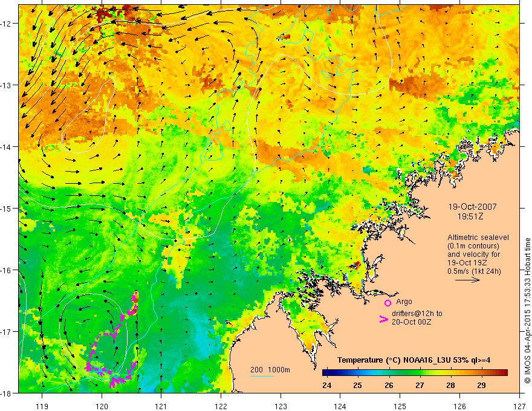Click the '0.5m/s (1kt 24h)' text

474,271
